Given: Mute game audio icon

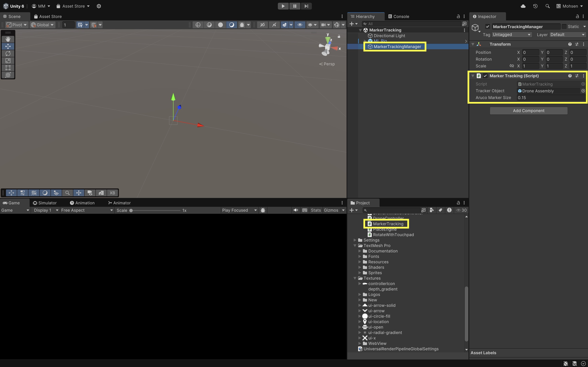Looking at the screenshot, I should [296, 210].
